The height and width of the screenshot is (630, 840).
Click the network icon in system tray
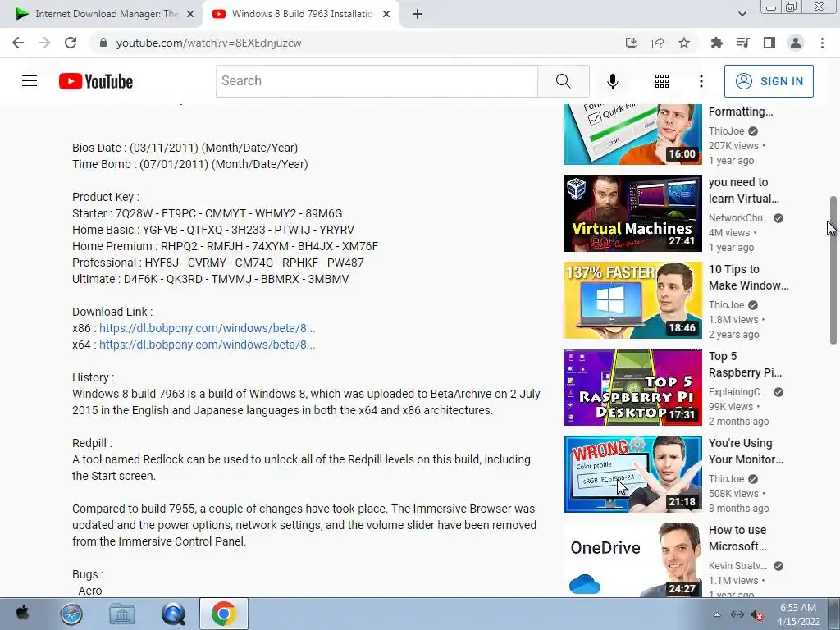pyautogui.click(x=737, y=614)
